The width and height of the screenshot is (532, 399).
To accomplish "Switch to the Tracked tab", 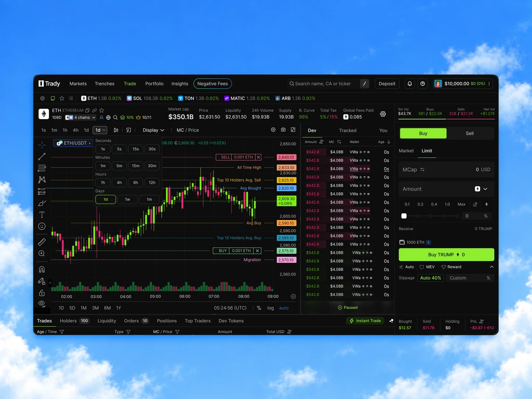I will click(x=348, y=130).
